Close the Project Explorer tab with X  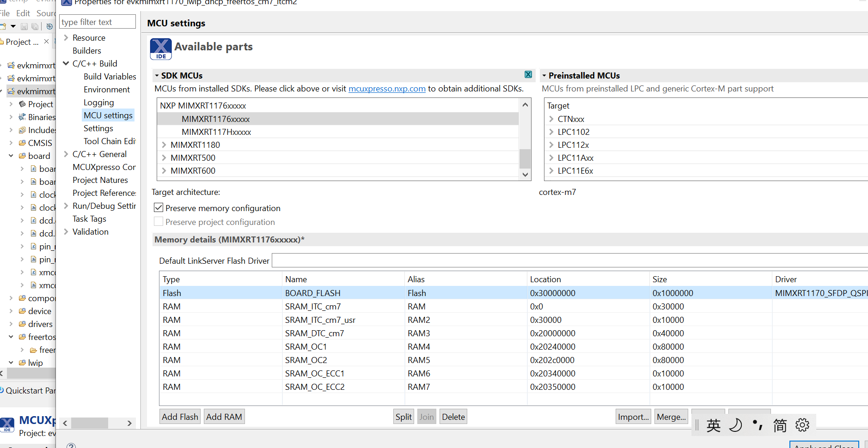point(46,42)
